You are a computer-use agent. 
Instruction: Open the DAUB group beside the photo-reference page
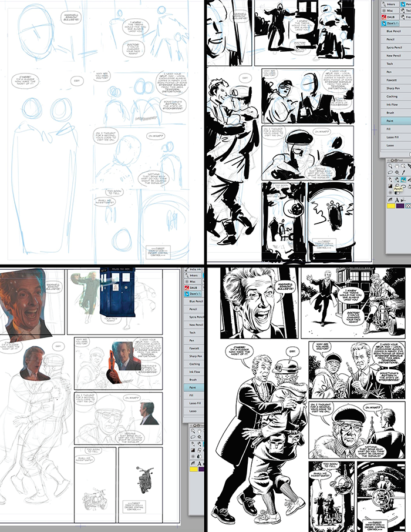pyautogui.click(x=194, y=287)
